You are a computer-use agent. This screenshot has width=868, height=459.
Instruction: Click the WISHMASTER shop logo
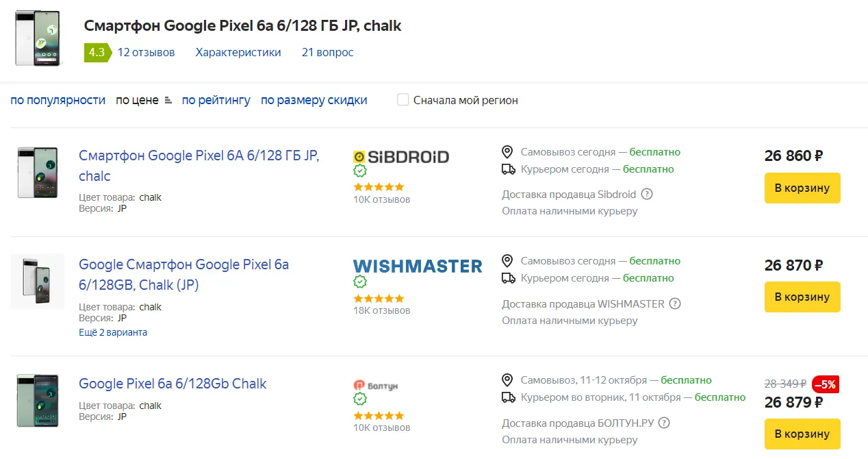tap(418, 266)
